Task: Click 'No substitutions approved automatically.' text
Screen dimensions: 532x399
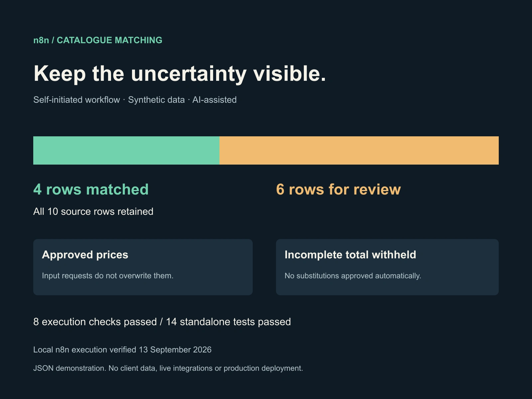Action: [353, 276]
